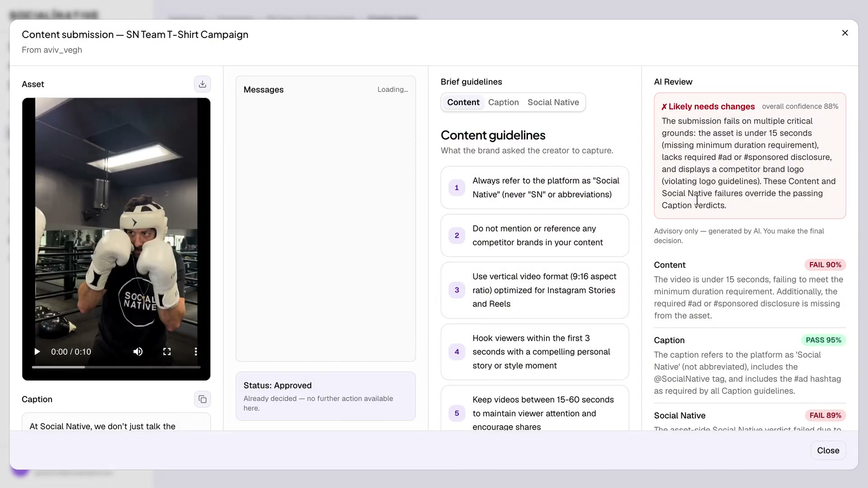Click the From aviv_vegh sender label
Screen dimensions: 868x488
pyautogui.click(x=52, y=50)
